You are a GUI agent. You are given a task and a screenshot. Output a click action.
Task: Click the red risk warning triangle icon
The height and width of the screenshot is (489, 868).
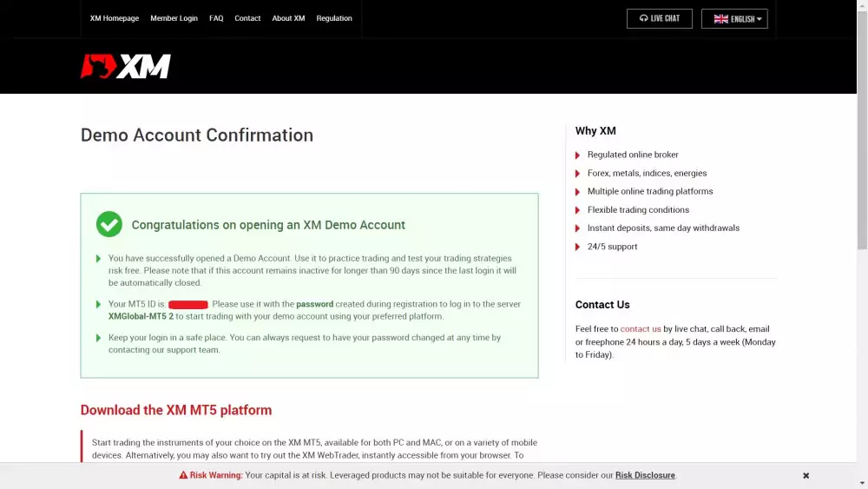[183, 475]
